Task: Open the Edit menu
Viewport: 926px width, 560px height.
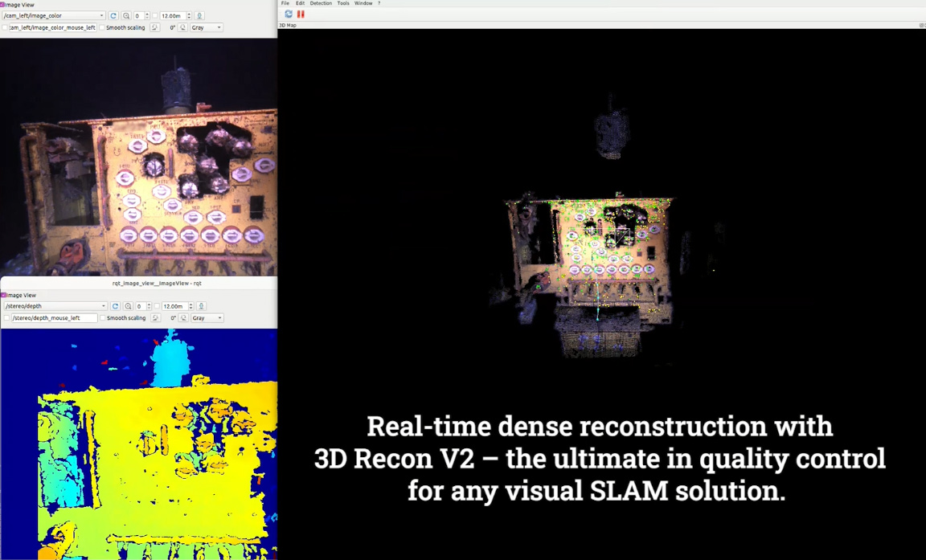Action: click(x=300, y=3)
